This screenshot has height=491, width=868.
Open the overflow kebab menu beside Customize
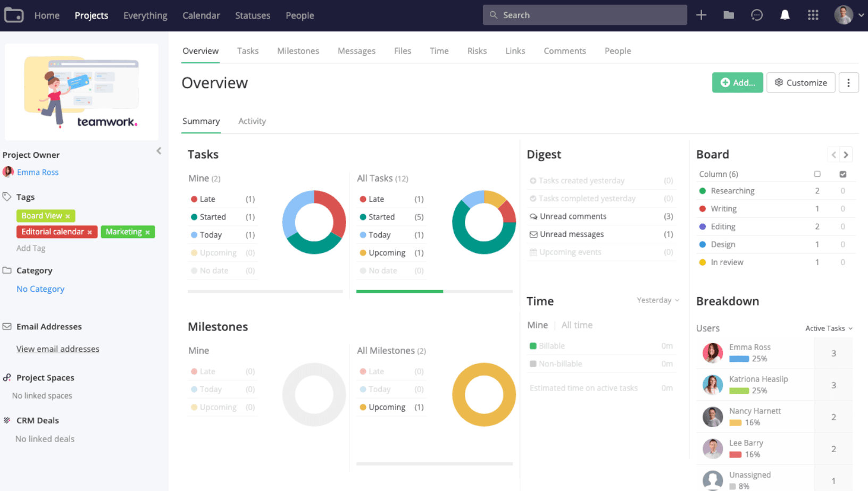tap(849, 82)
